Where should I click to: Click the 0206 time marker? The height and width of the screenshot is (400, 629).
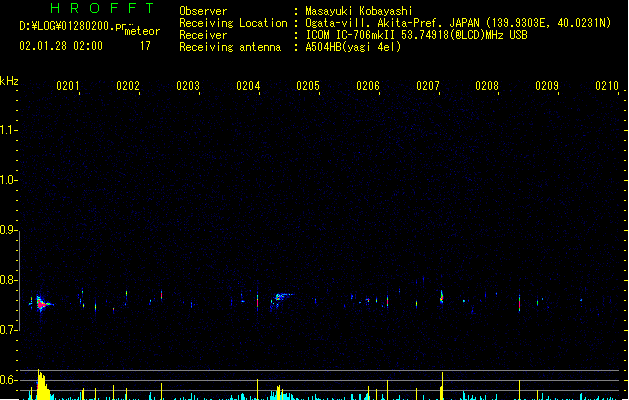point(368,86)
